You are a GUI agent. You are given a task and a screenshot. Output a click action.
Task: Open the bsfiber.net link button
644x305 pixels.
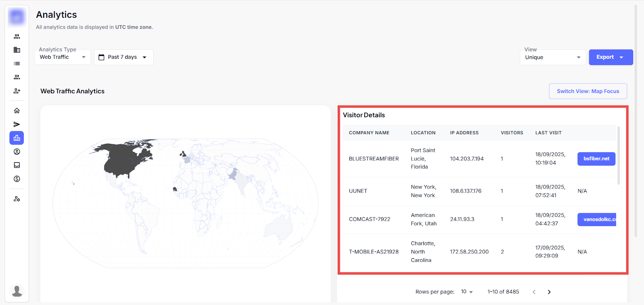[x=596, y=159]
